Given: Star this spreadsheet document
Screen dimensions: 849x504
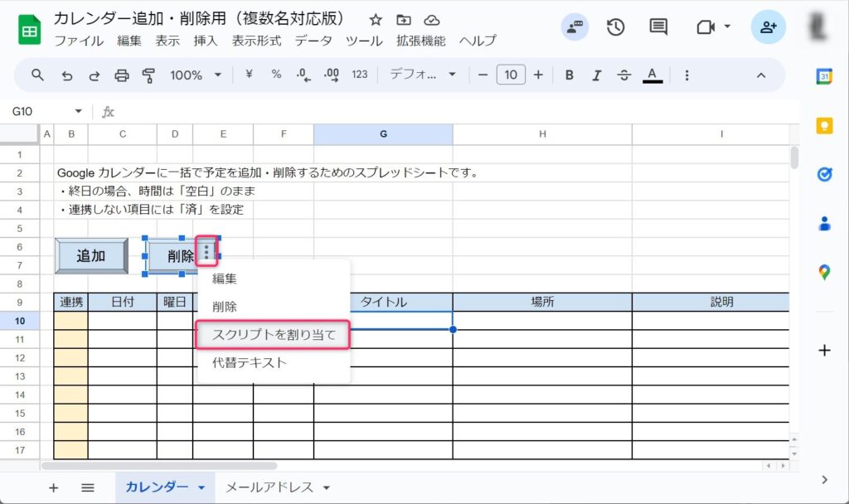Looking at the screenshot, I should (x=376, y=20).
